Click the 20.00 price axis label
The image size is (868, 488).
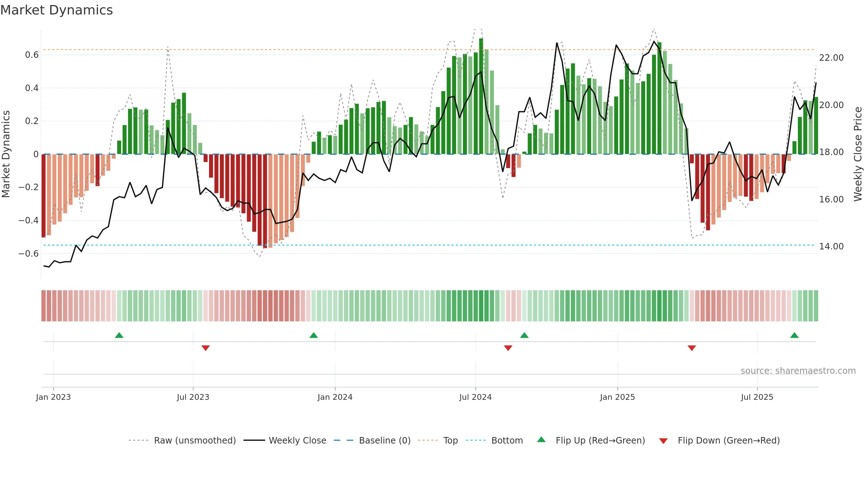(x=831, y=105)
